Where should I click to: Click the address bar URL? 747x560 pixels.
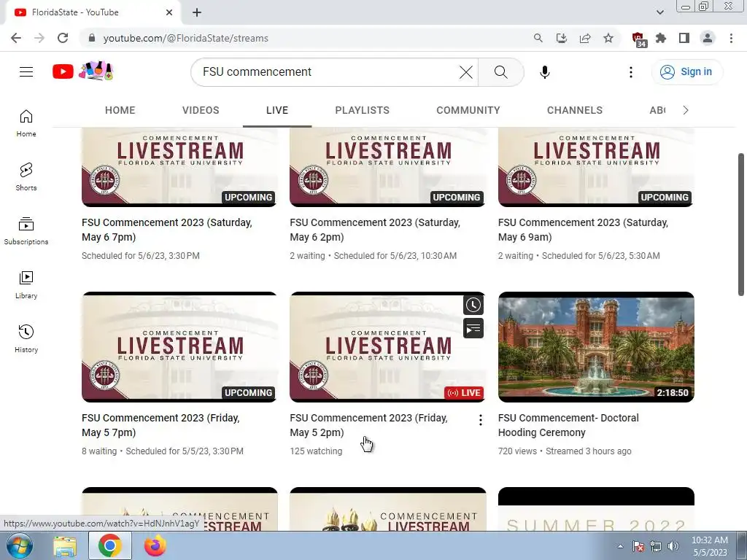(186, 38)
